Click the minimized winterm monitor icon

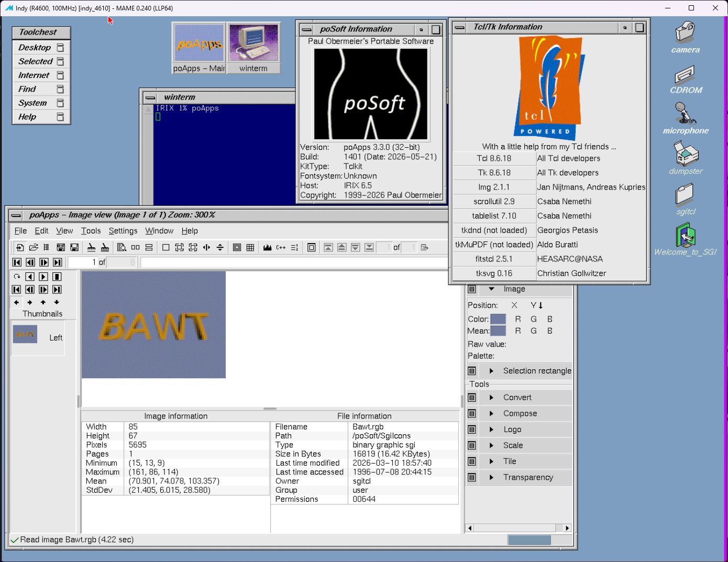253,48
